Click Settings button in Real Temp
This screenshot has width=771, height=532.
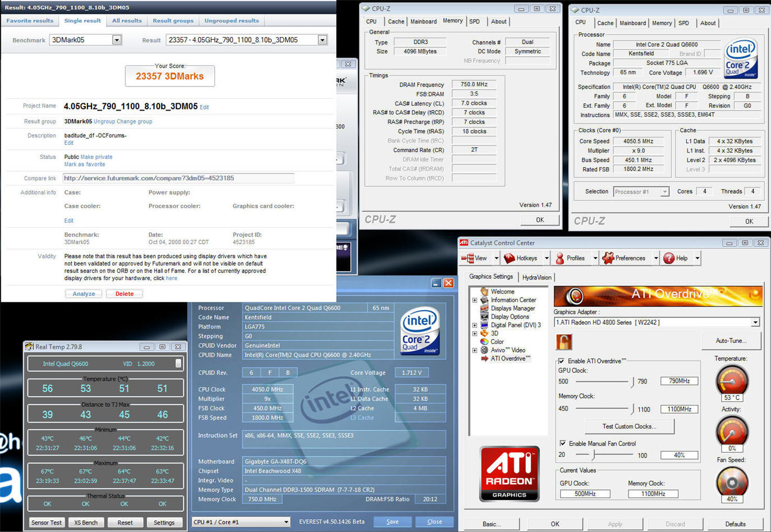(164, 522)
